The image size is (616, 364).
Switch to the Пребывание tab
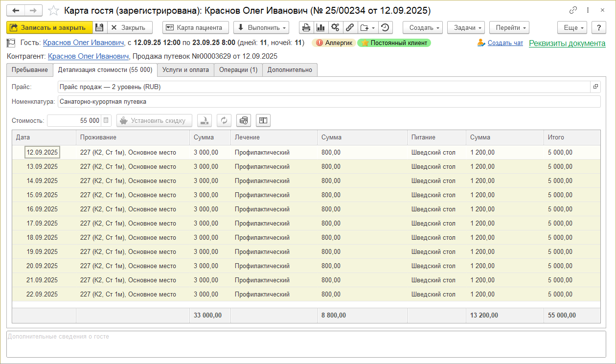point(30,70)
